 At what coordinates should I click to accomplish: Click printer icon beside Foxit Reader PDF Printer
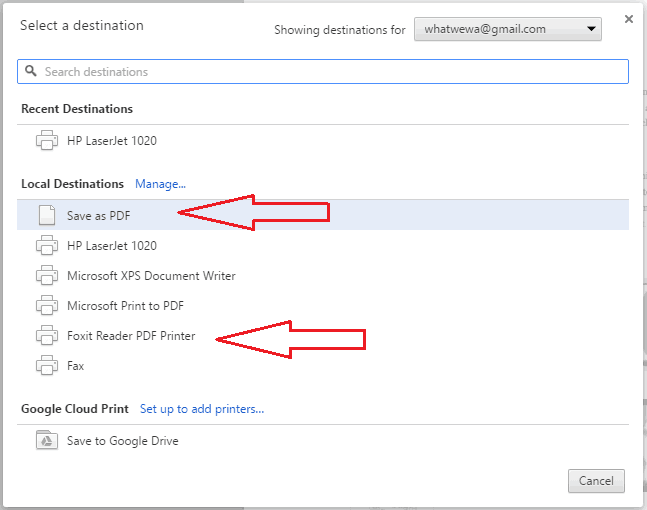tap(47, 335)
